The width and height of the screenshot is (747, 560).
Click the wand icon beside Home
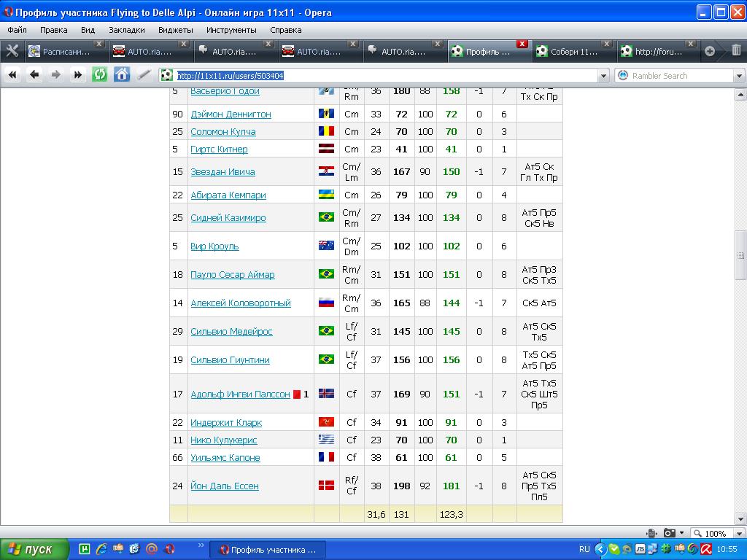point(144,74)
